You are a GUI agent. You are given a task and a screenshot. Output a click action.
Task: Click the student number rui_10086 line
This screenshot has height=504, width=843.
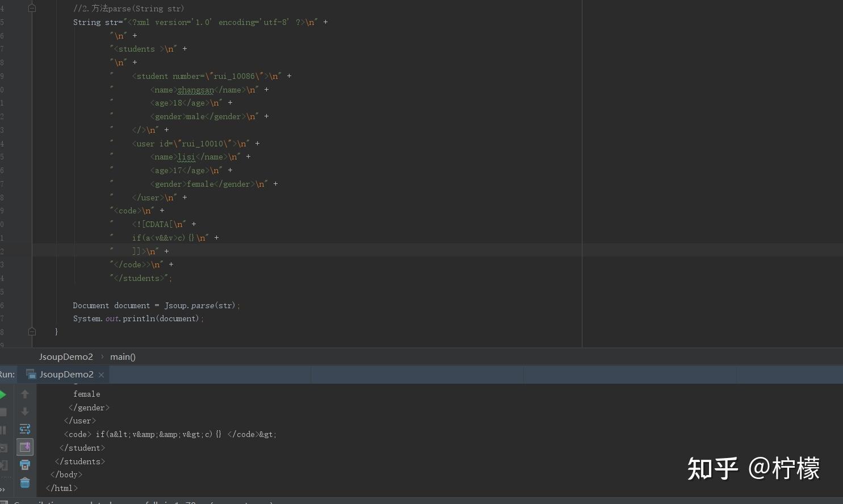click(x=200, y=76)
